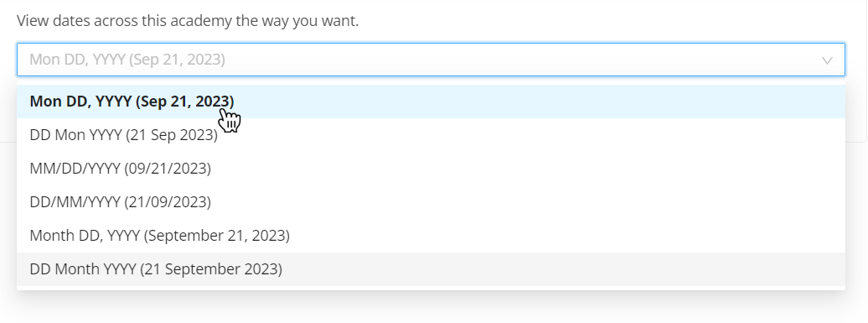Viewport: 868px width, 323px height.
Task: Click the 'View dates across this academy' description
Action: (x=188, y=21)
